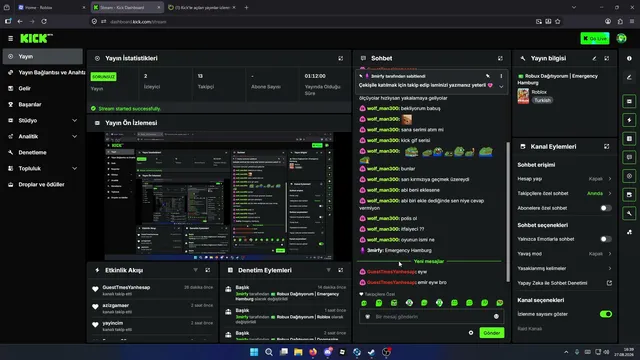Viewport: 640px width, 360px height.
Task: Click the KICK logo
Action: (36, 38)
